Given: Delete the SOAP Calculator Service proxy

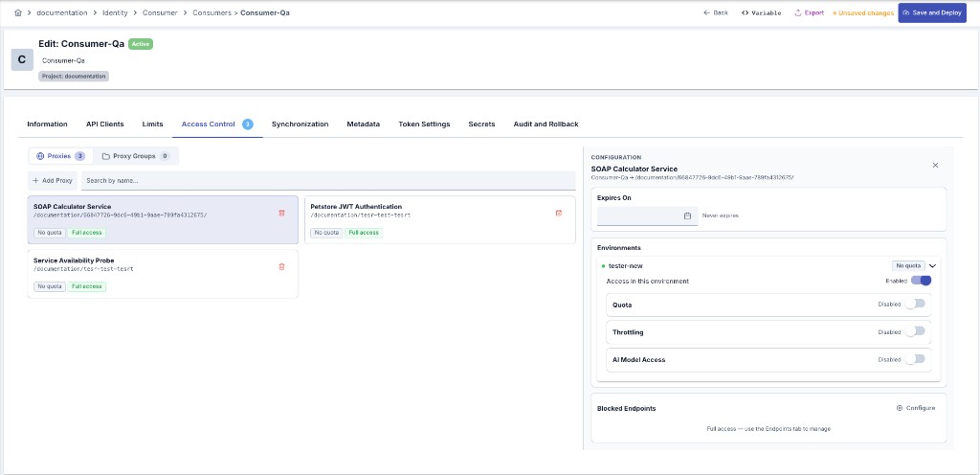Looking at the screenshot, I should tap(281, 214).
